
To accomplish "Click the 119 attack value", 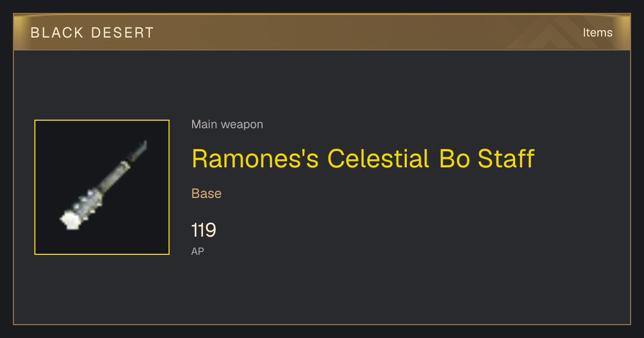I will click(x=204, y=231).
